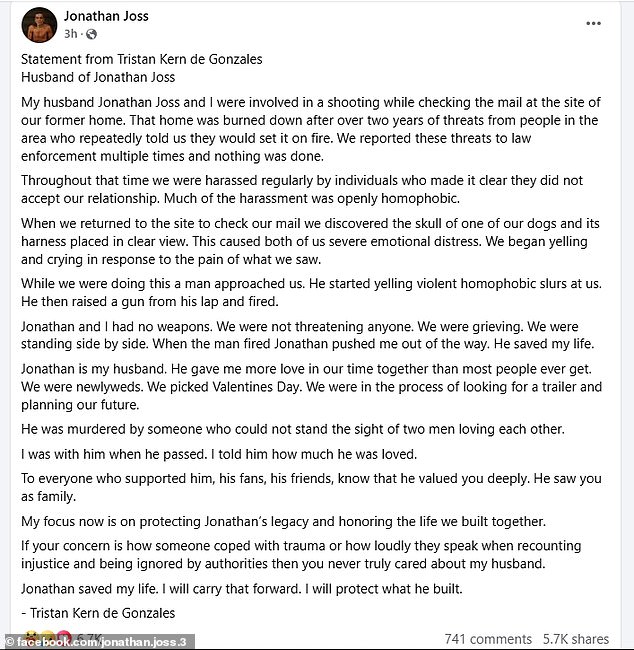Click the 3h post timestamp
Screen dimensions: 634x650
click(x=70, y=33)
